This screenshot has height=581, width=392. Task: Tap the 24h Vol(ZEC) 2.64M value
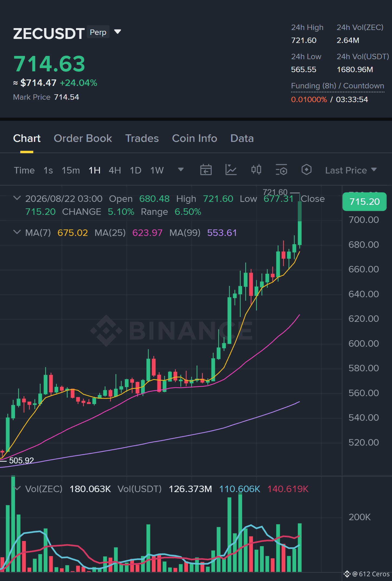(x=348, y=40)
